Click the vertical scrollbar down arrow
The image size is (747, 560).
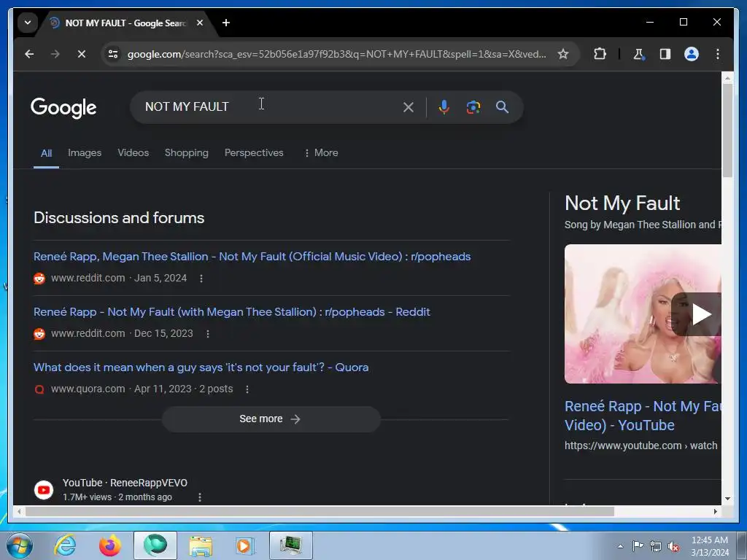coord(727,499)
